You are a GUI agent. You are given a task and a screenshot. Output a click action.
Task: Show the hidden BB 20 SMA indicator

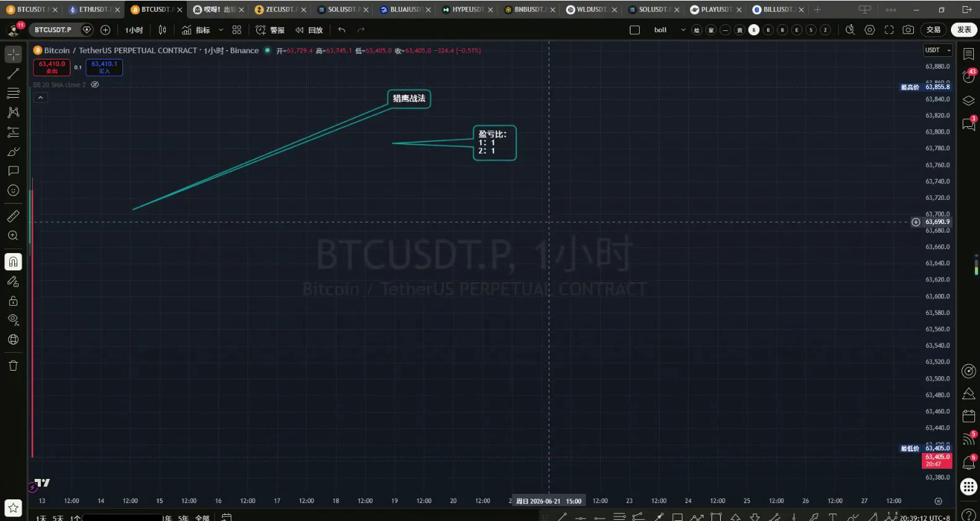(x=95, y=85)
